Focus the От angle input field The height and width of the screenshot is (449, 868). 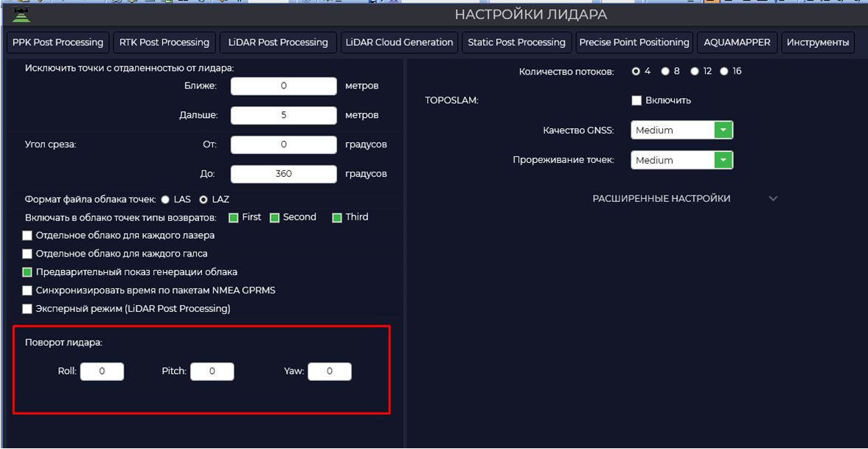[283, 145]
